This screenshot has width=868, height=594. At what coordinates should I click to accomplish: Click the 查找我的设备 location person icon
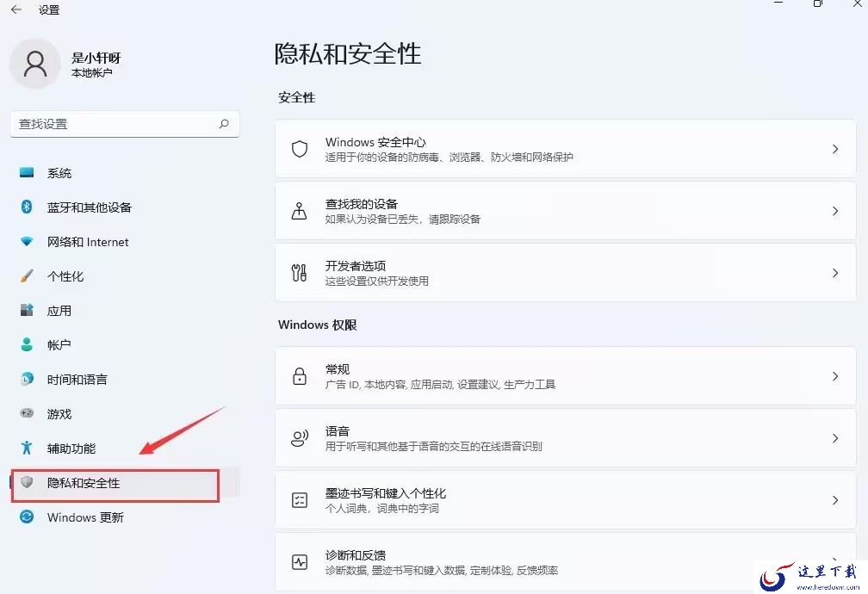(x=300, y=211)
